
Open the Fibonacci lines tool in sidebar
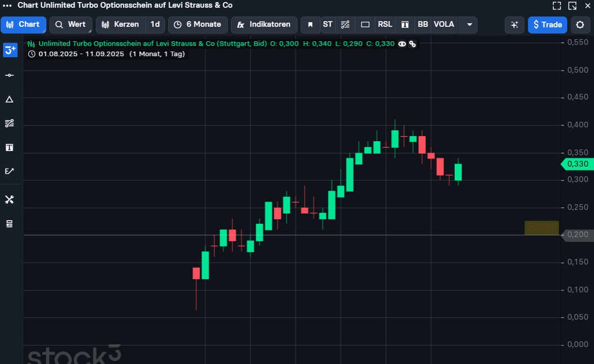click(9, 123)
